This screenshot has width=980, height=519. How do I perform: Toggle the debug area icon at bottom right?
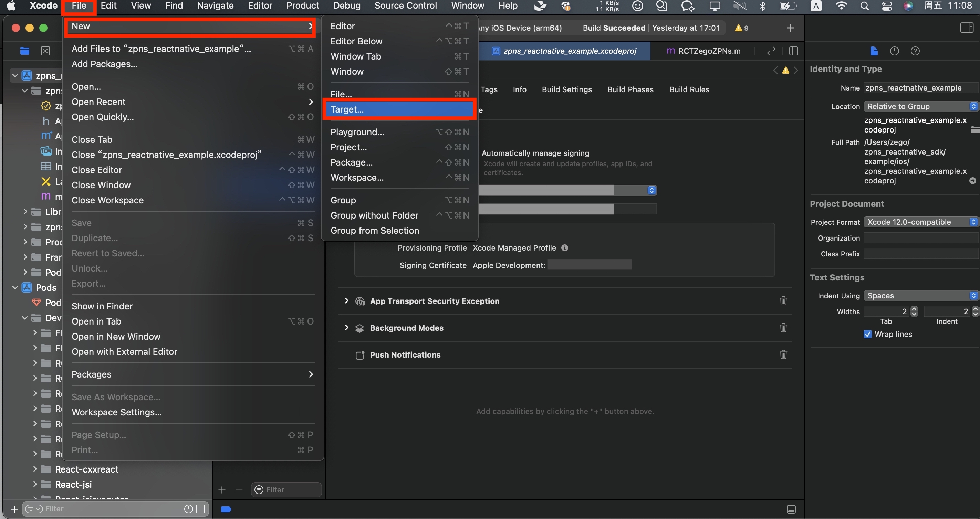point(791,509)
